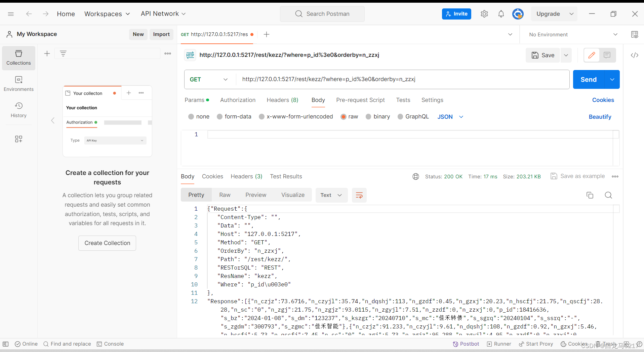This screenshot has height=352, width=644.
Task: Open environment quick look icon
Action: click(x=634, y=34)
